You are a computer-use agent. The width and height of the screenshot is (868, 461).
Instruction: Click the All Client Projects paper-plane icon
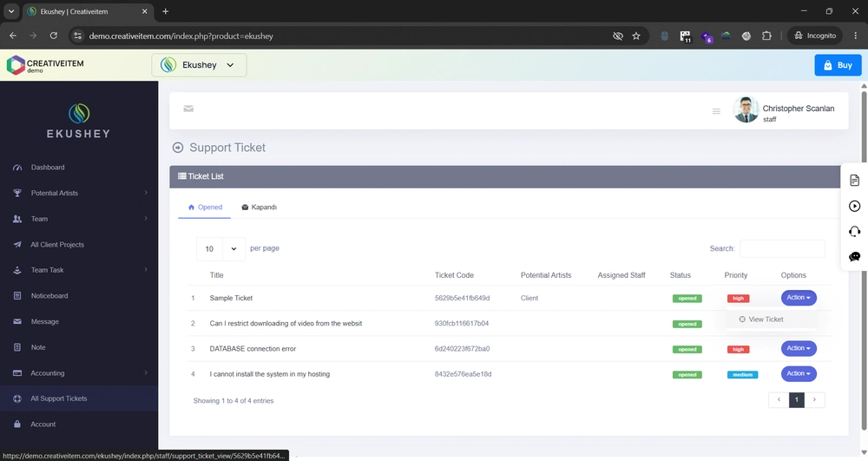pos(17,245)
